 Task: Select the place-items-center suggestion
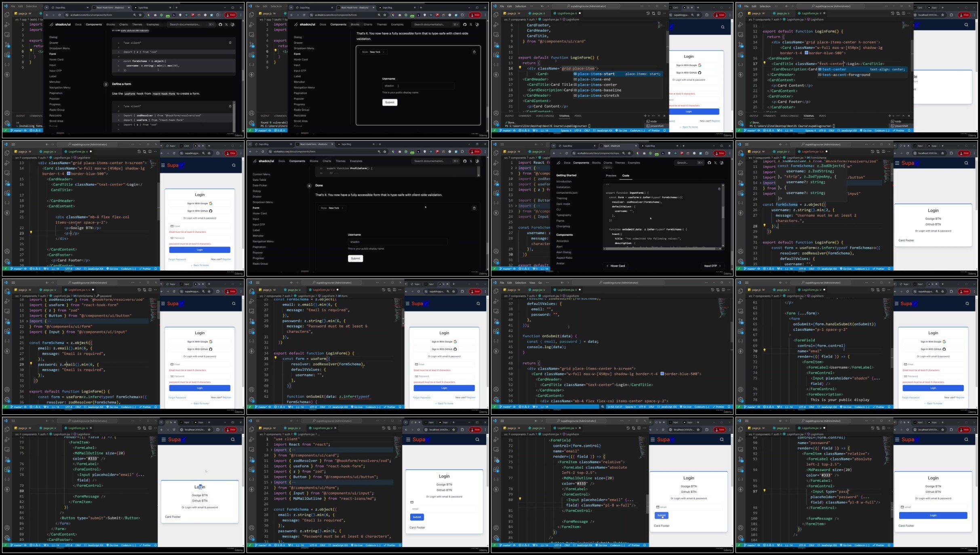pyautogui.click(x=618, y=85)
